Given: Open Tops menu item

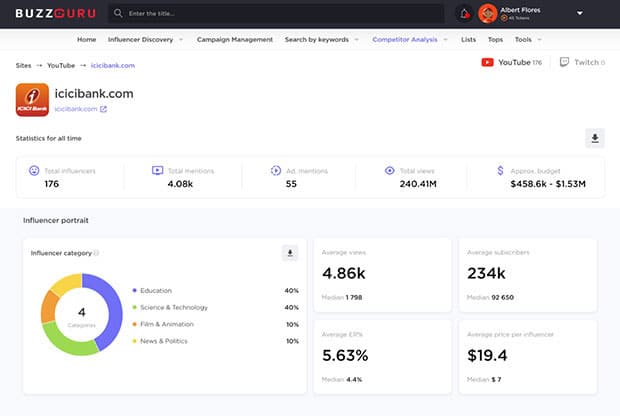Looking at the screenshot, I should pyautogui.click(x=495, y=40).
